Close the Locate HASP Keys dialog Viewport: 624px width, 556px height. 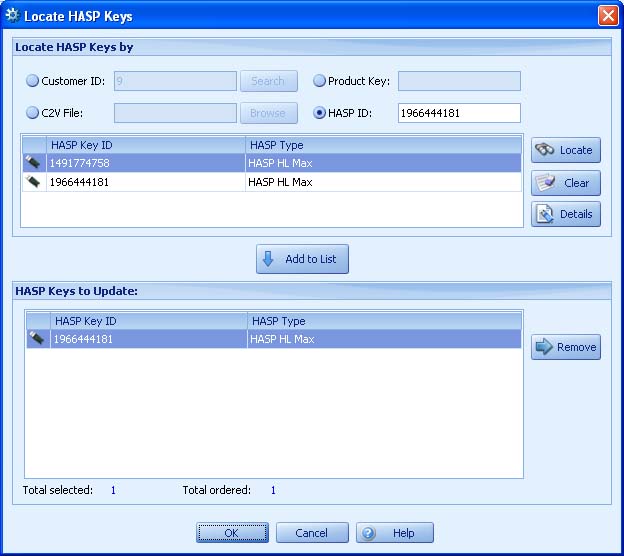point(608,16)
